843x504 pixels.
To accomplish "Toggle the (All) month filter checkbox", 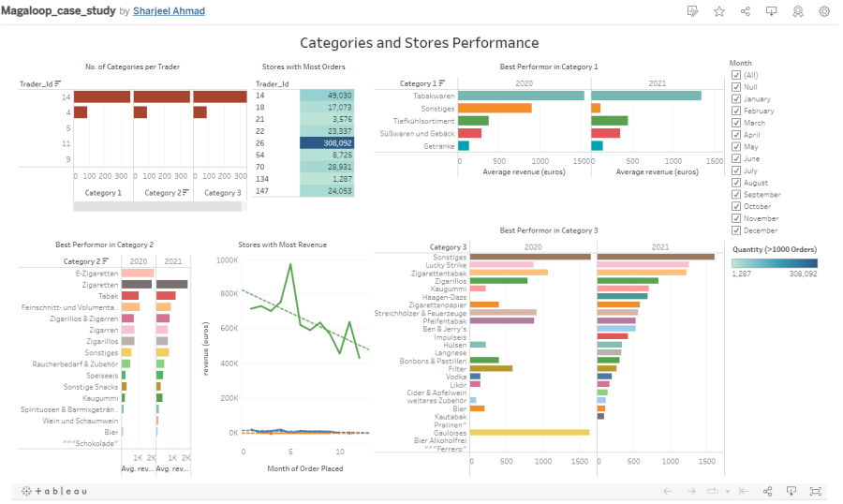I will pos(736,75).
